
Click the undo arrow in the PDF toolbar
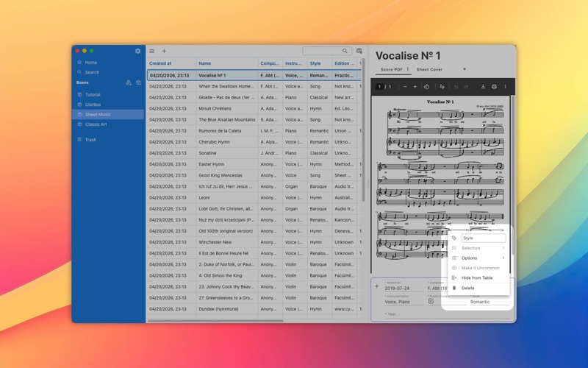coord(456,87)
